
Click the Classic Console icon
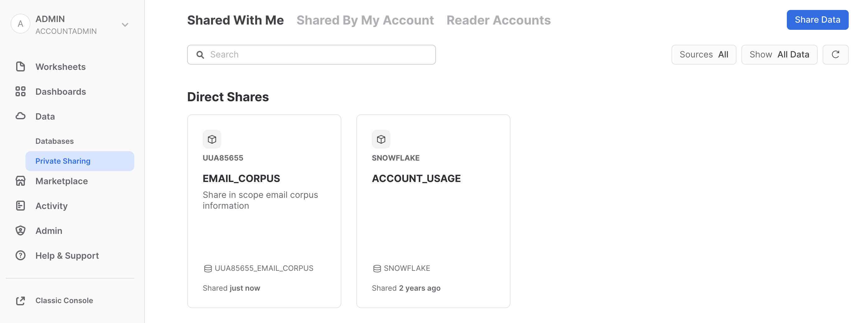coord(21,300)
